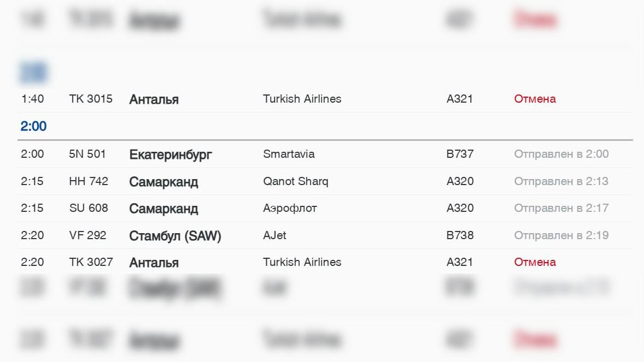Open Анталья destination on the 1:40 flight
The height and width of the screenshot is (362, 644).
(154, 99)
